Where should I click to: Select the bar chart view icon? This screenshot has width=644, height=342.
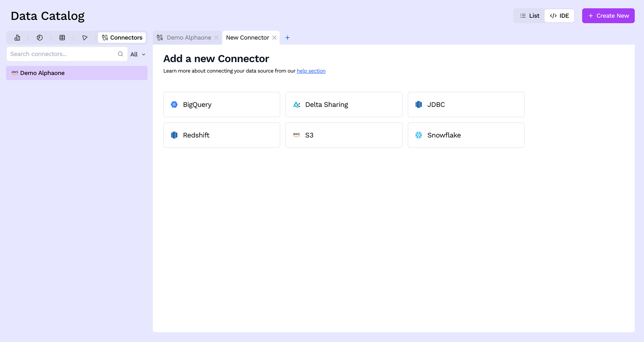click(17, 37)
